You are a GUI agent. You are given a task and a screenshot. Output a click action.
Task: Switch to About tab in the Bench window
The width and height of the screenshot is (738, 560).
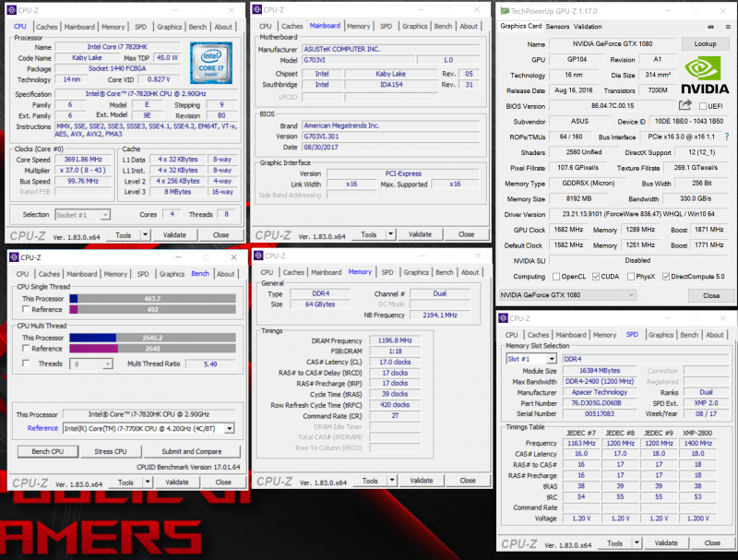[225, 274]
